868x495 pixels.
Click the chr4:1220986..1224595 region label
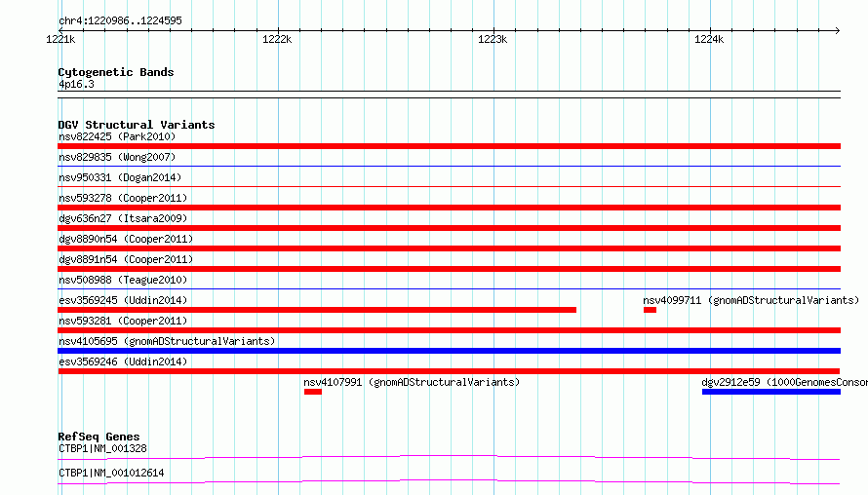(x=120, y=20)
